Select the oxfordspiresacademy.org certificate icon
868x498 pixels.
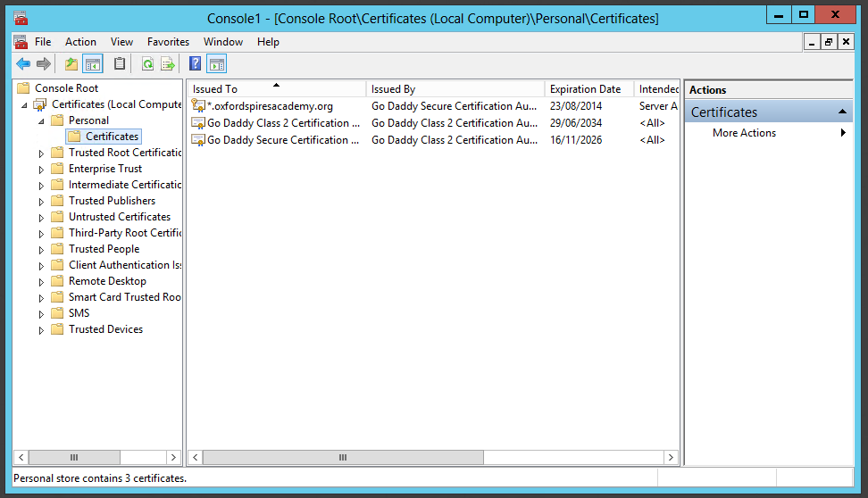coord(198,105)
